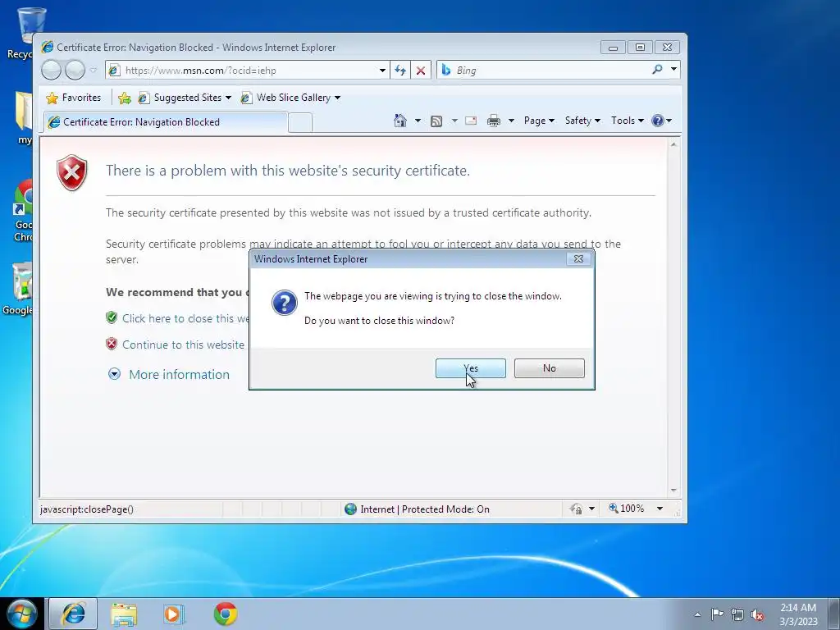
Task: Click the Home icon in the command bar
Action: pos(399,121)
